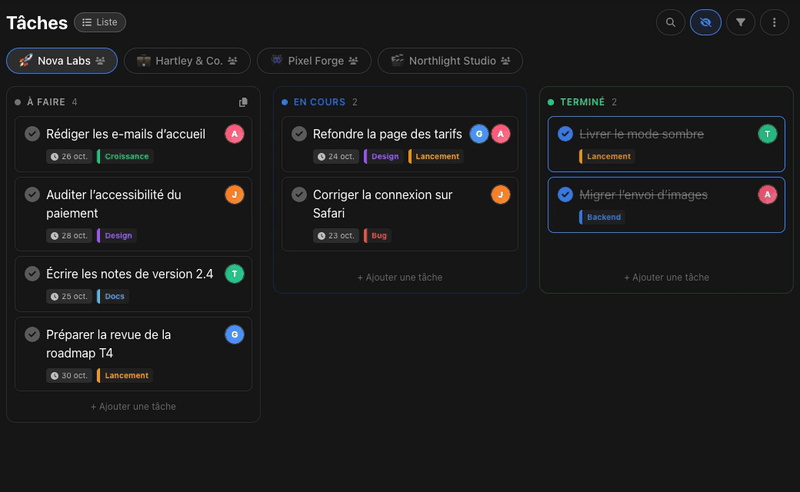
Task: Click the À FAIRE column header
Action: tap(46, 102)
